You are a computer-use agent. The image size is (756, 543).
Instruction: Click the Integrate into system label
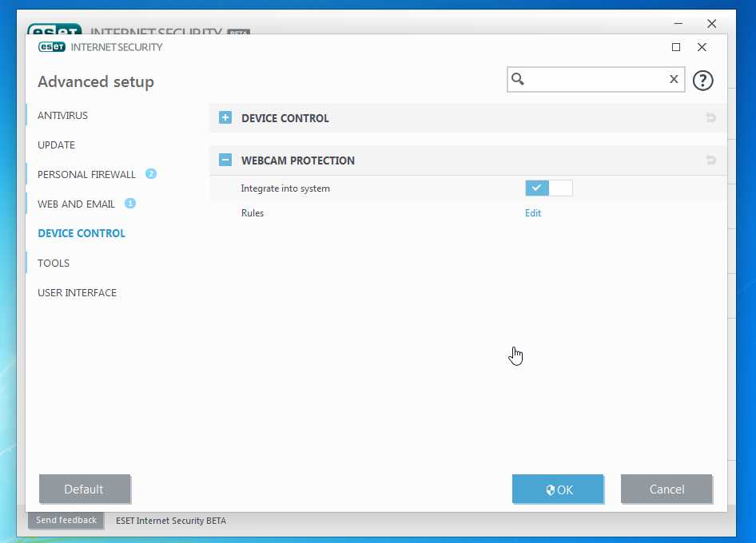click(285, 188)
